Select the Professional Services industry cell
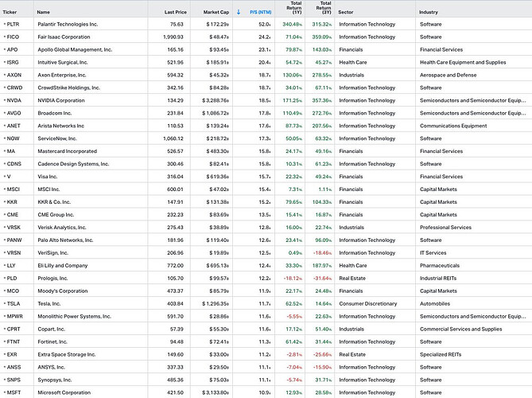Viewport: 532px width, 398px height. pos(445,228)
